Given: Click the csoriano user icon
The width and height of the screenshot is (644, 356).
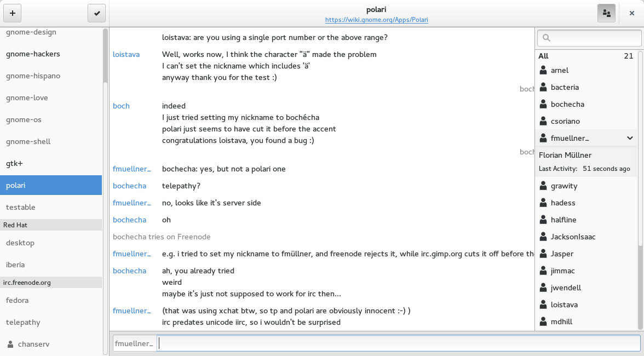Looking at the screenshot, I should (543, 121).
